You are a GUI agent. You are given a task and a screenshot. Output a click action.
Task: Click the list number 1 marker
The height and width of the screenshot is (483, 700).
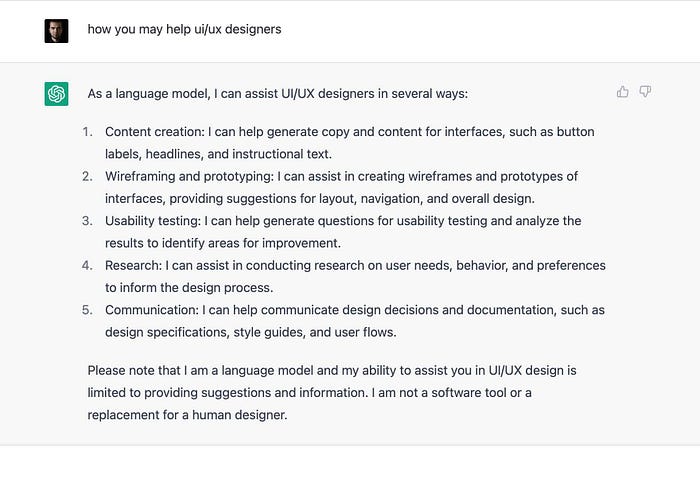(x=88, y=132)
